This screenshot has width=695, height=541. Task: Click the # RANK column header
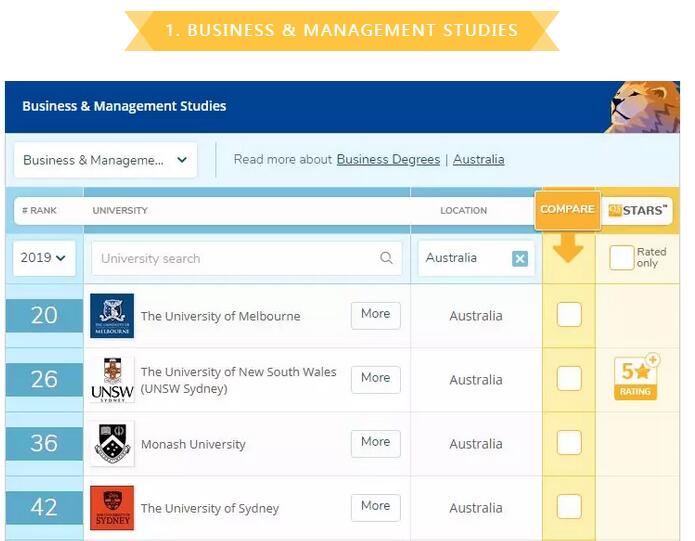coord(39,210)
